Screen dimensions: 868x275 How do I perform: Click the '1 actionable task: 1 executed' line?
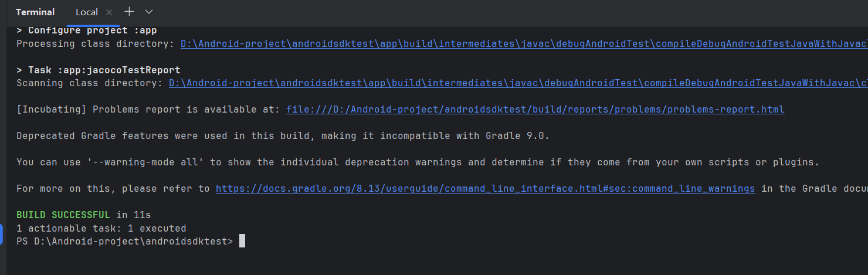101,229
